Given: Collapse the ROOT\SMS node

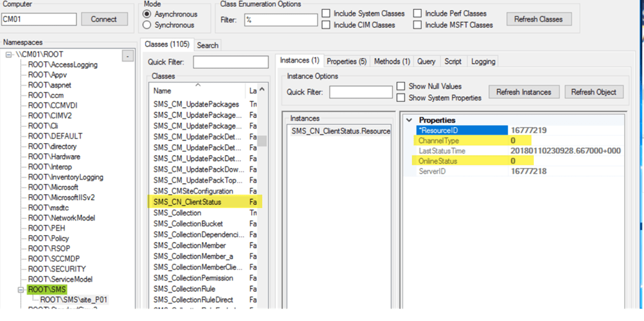Looking at the screenshot, I should (21, 289).
